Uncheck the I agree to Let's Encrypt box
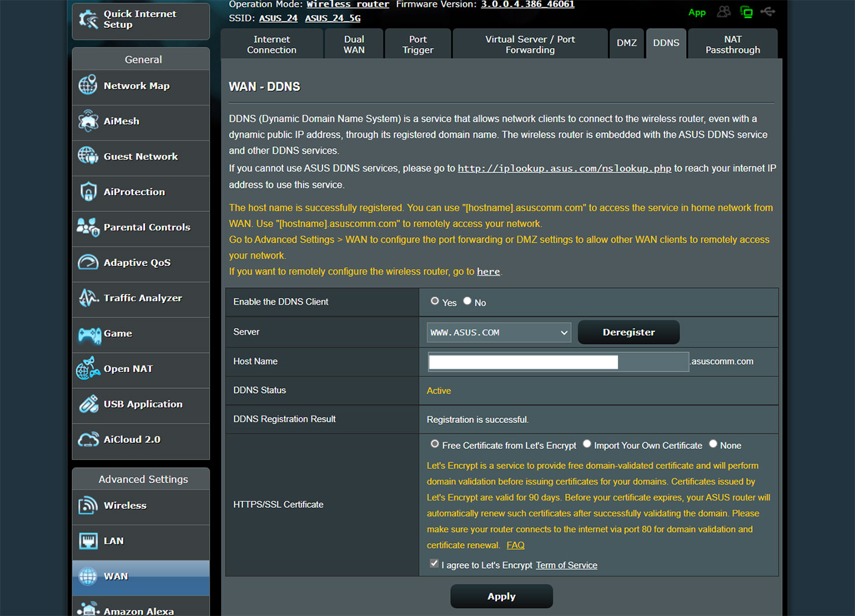The height and width of the screenshot is (616, 855). tap(434, 563)
